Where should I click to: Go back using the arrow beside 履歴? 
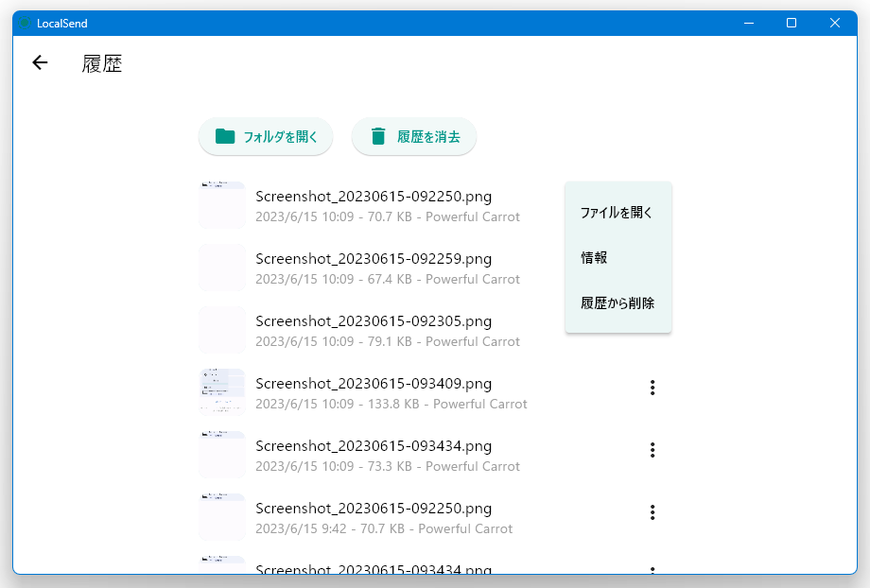[x=40, y=62]
